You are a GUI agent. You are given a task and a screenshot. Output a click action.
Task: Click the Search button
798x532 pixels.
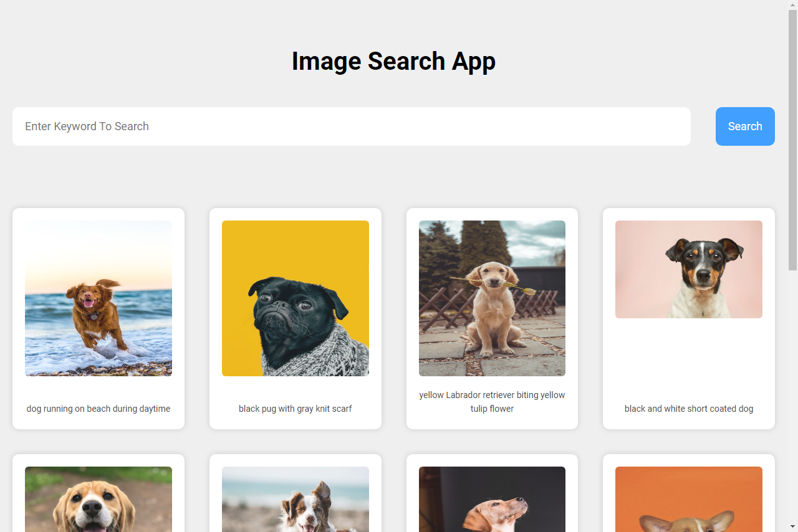(x=745, y=126)
